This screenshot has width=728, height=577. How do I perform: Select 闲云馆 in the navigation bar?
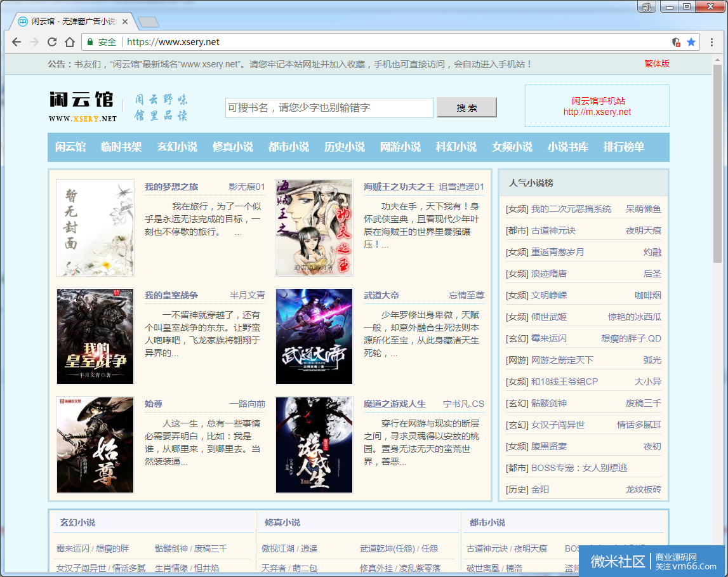[x=70, y=147]
